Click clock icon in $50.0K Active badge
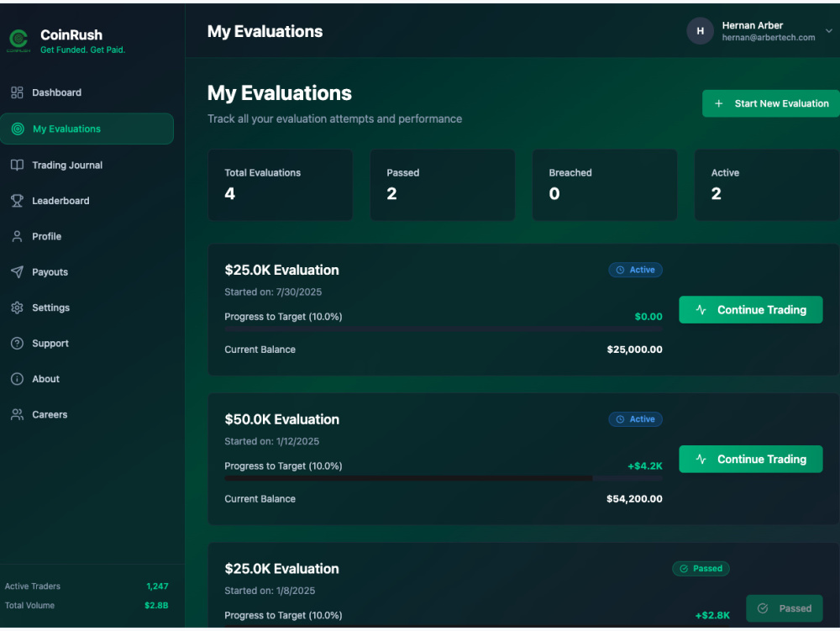This screenshot has width=840, height=631. point(620,419)
